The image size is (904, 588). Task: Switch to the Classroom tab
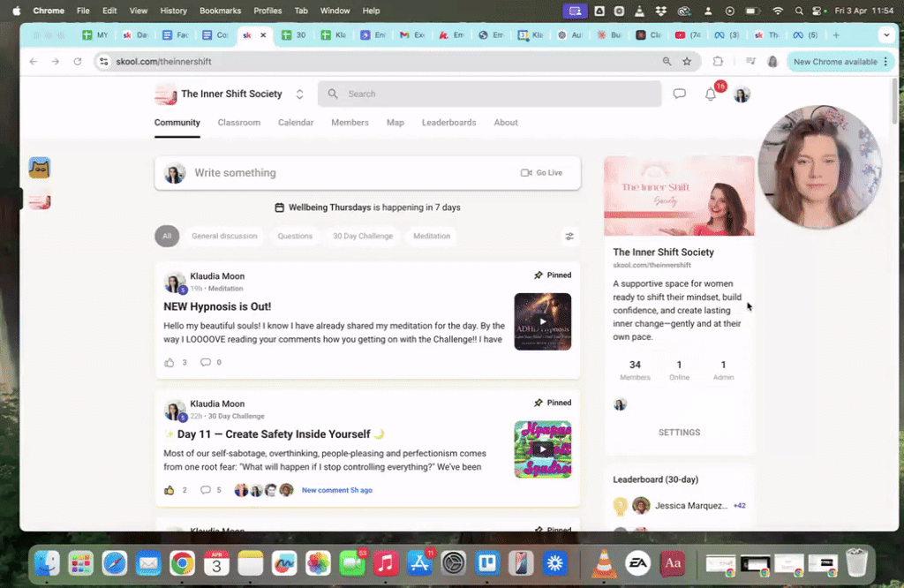coord(238,123)
